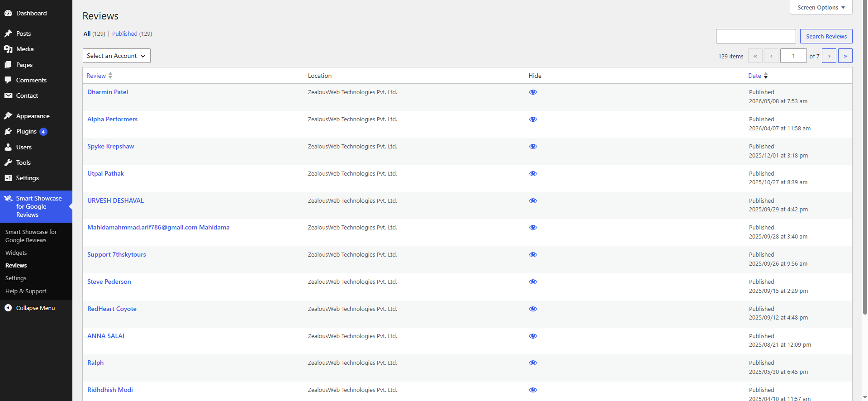Click the Plugins update count badge

(43, 132)
